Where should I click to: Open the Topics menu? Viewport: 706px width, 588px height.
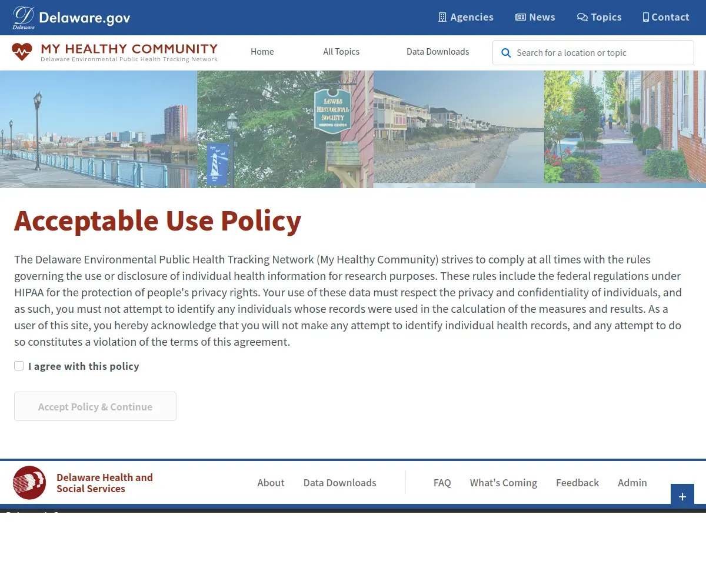pos(599,17)
